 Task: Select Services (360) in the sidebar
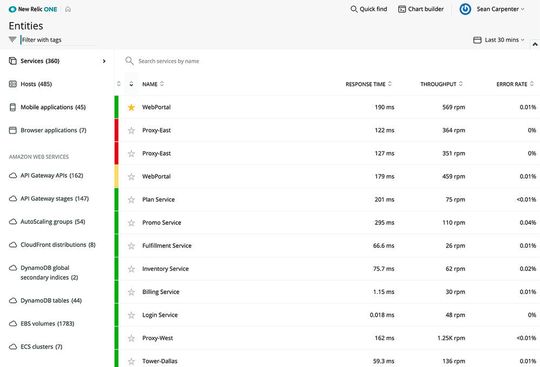tap(40, 61)
